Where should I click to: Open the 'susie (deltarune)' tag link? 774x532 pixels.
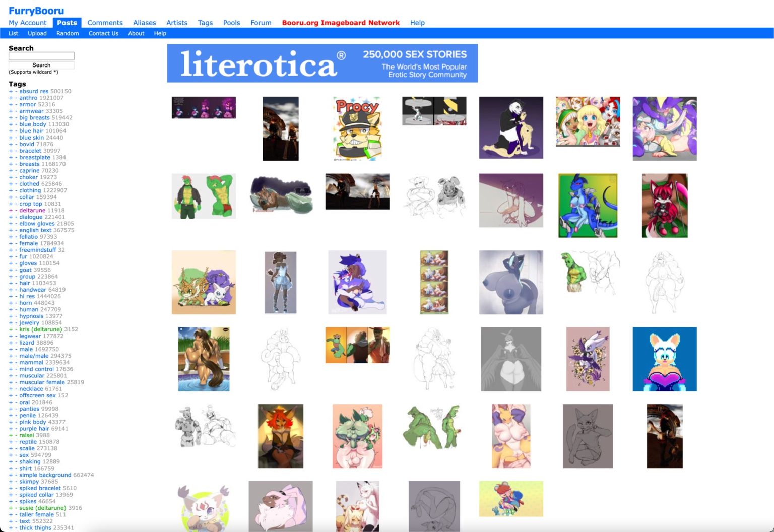click(43, 508)
